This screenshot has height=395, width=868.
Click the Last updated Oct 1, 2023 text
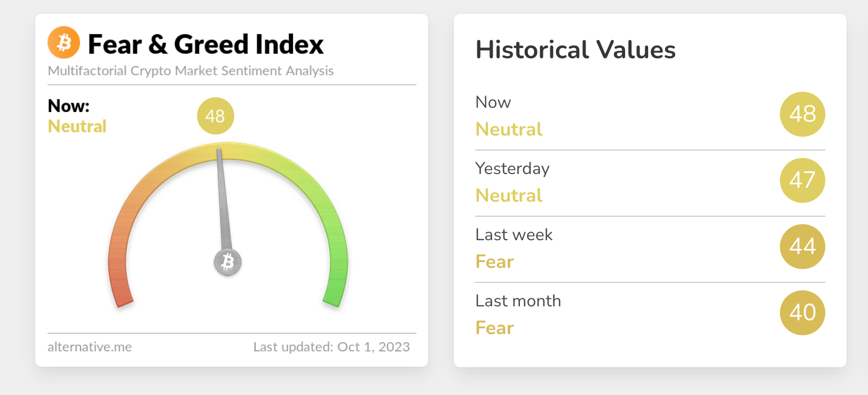click(332, 347)
